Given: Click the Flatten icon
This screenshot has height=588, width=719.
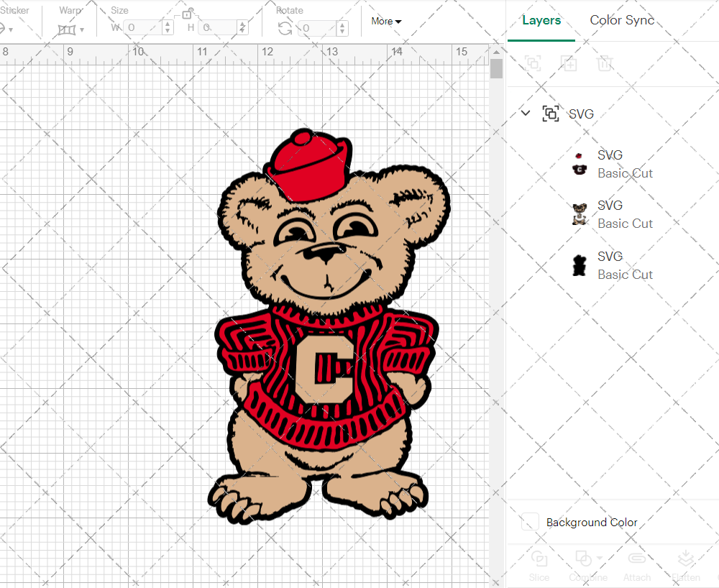Looking at the screenshot, I should point(686,559).
